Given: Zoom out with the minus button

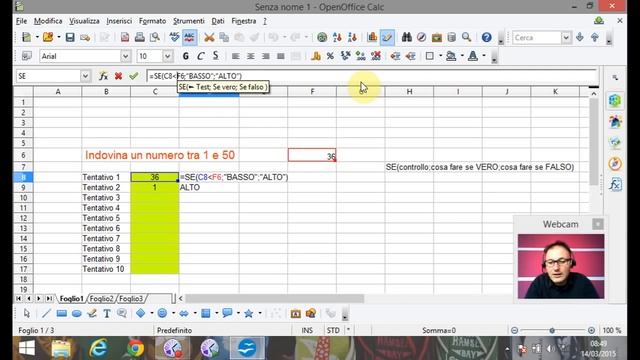Looking at the screenshot, I should [x=514, y=330].
